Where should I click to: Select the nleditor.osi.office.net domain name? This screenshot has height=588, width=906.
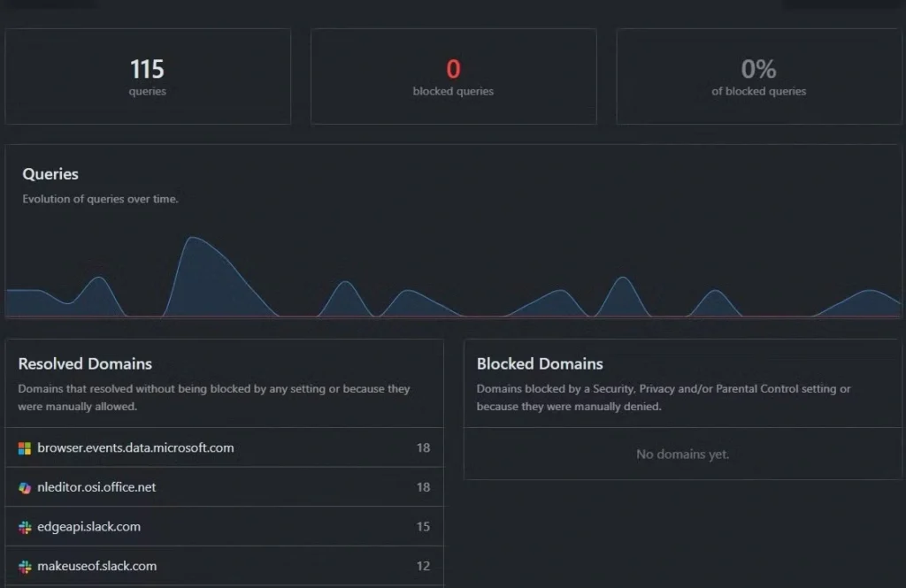(96, 487)
